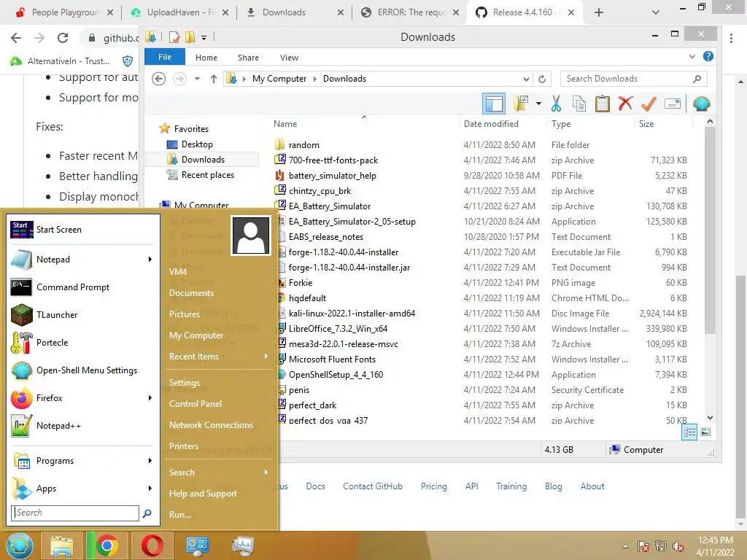Click the orange checkmark Properties icon
Image resolution: width=747 pixels, height=560 pixels.
click(649, 104)
